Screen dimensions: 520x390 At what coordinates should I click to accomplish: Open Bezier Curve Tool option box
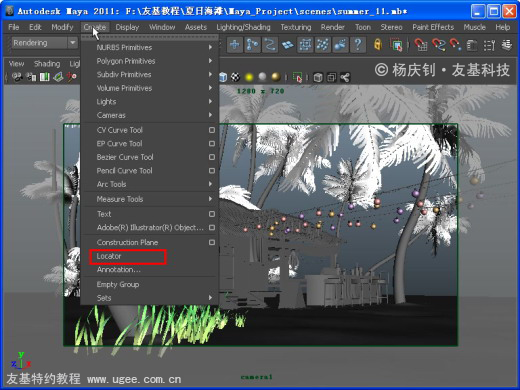pos(212,157)
